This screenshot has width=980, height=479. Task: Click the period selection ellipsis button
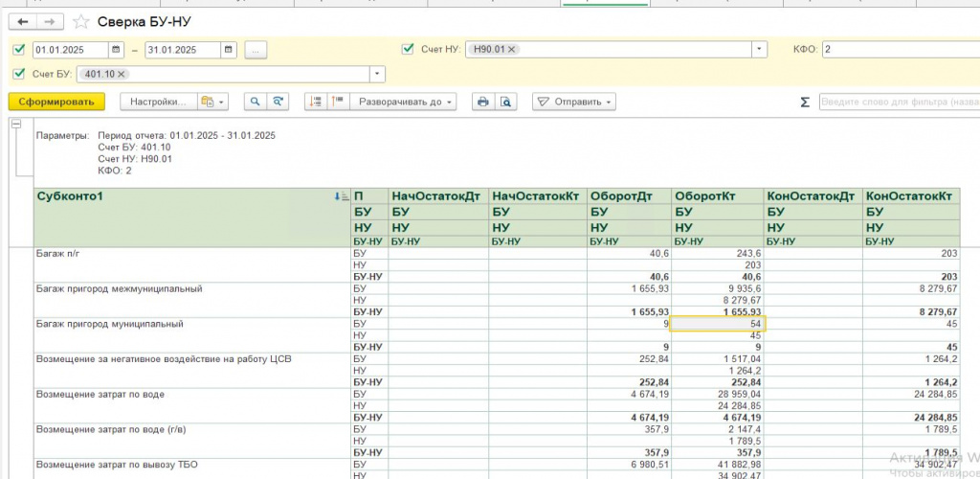[256, 50]
